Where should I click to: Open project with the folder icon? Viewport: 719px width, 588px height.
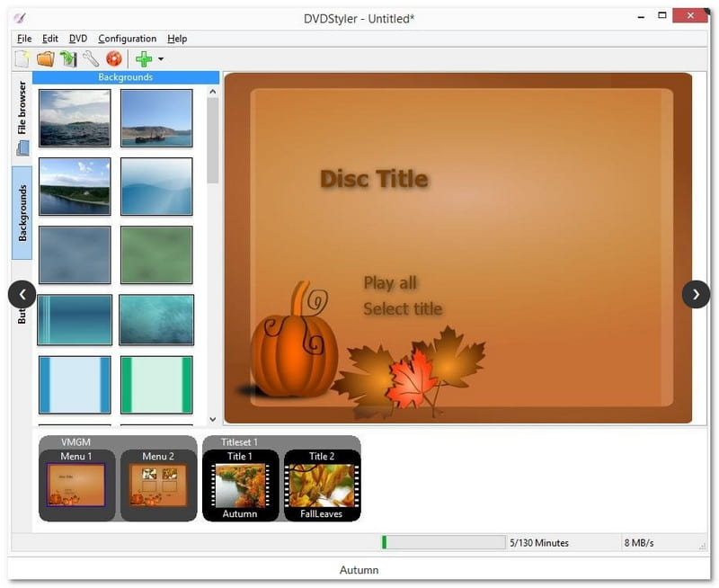[46, 59]
